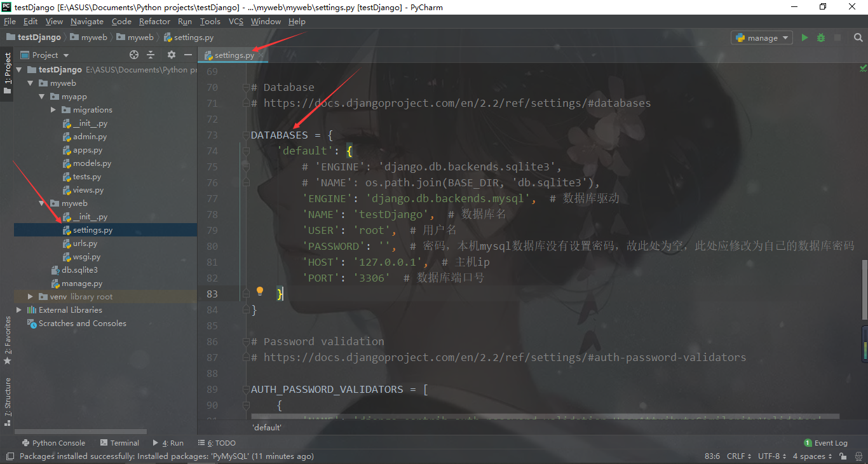Open the 4: Run tool window
Viewport: 868px width, 464px height.
click(168, 443)
